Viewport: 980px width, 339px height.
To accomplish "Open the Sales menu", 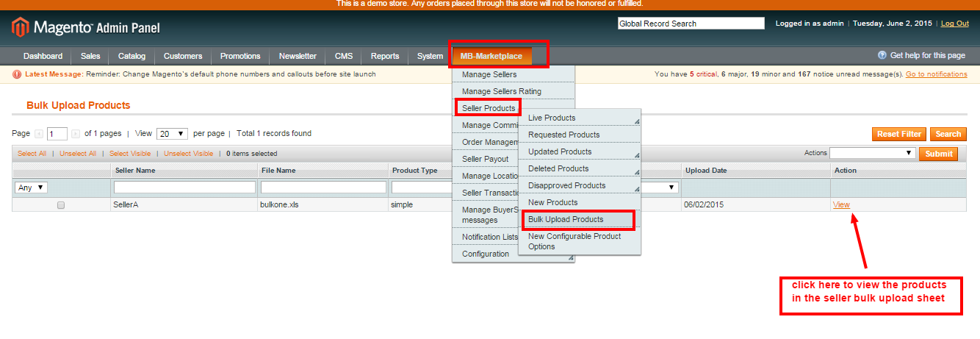I will [x=90, y=56].
